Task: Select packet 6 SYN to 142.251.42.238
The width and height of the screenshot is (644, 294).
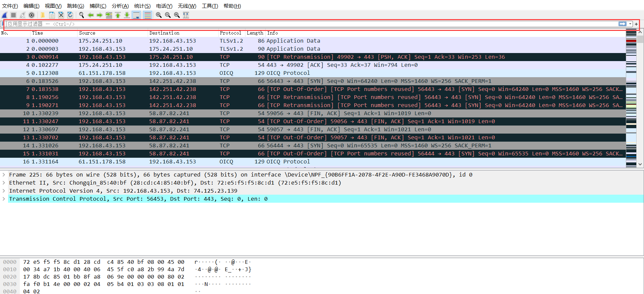Action: (313, 81)
